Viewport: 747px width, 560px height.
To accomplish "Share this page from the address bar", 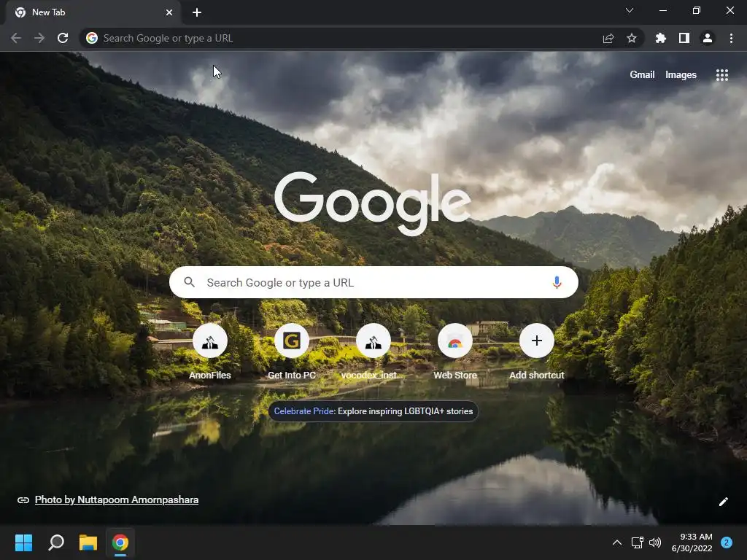I will (608, 38).
